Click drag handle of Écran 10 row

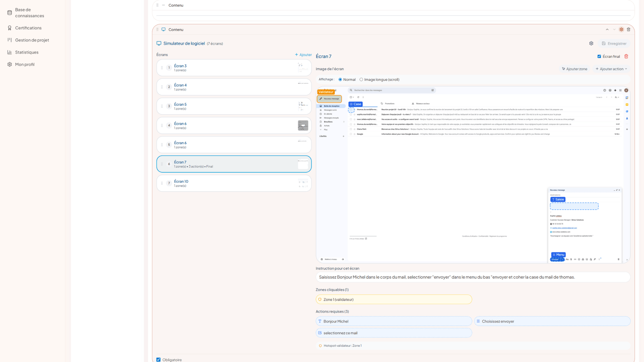162,183
